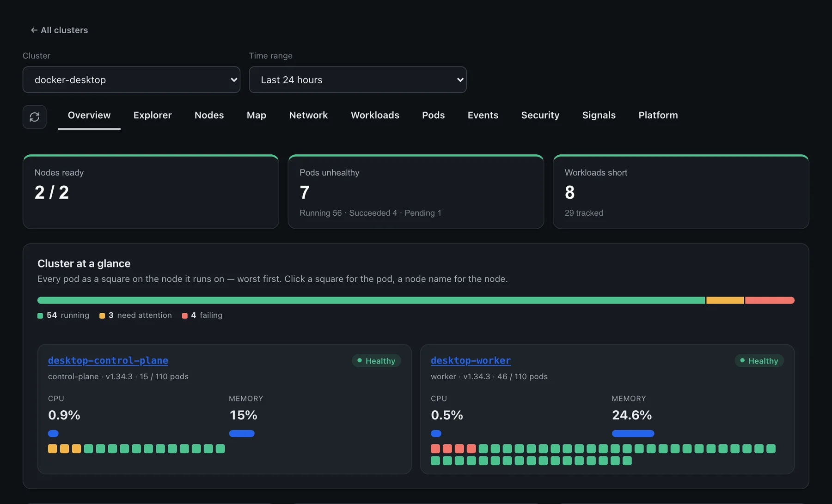
Task: Click the red failing bar segment
Action: coord(770,300)
